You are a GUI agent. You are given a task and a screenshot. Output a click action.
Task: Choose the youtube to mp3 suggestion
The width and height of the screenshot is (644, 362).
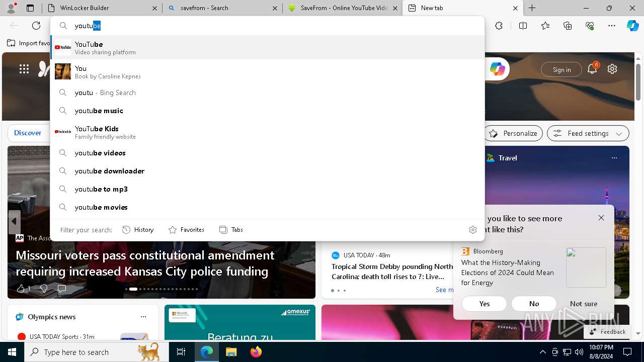pos(267,189)
